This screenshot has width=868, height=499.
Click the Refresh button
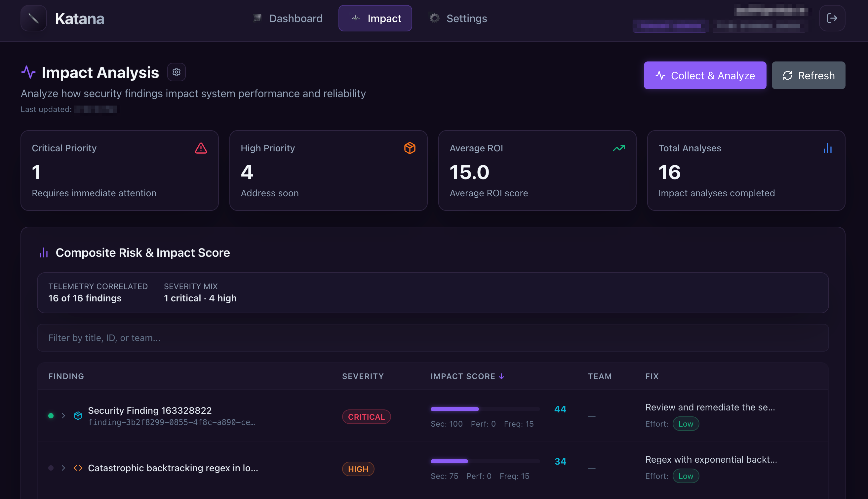(808, 75)
